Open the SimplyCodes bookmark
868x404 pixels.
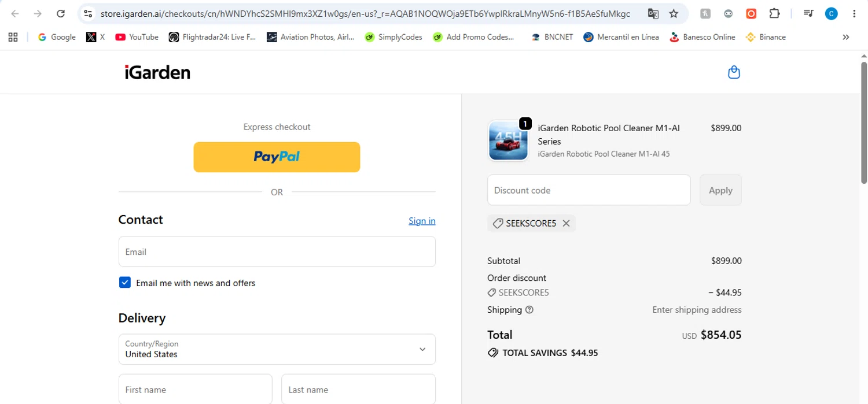(393, 37)
